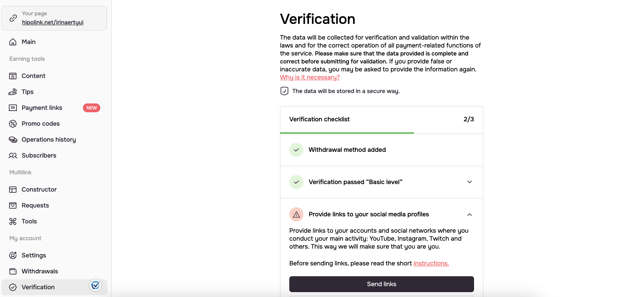Click the secure storage shield checkmark

pyautogui.click(x=284, y=91)
